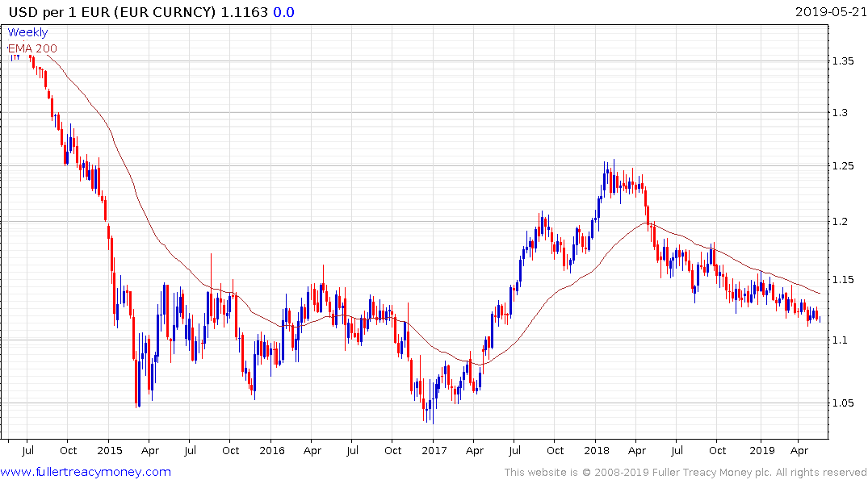Click the Apr label following 2019
The image size is (868, 484).
[x=799, y=450]
